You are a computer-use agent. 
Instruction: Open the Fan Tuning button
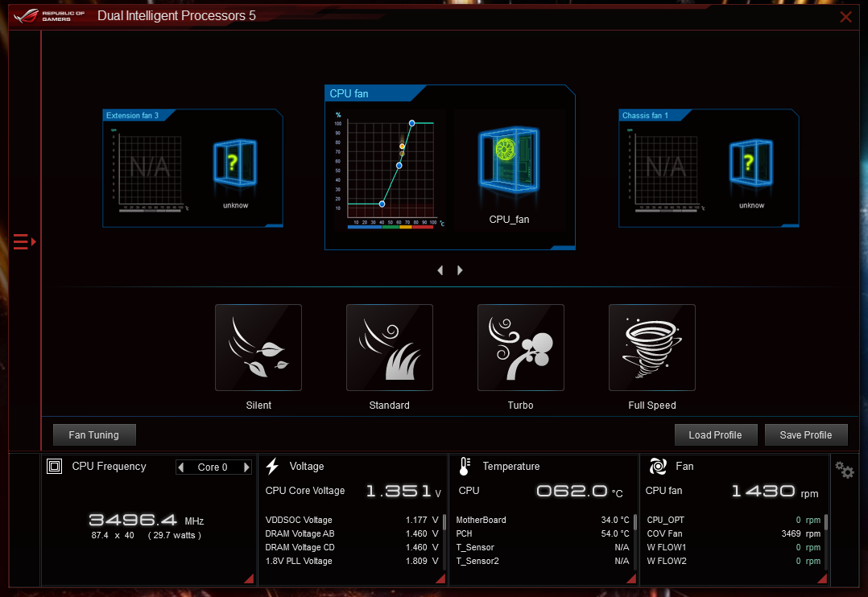click(x=94, y=435)
